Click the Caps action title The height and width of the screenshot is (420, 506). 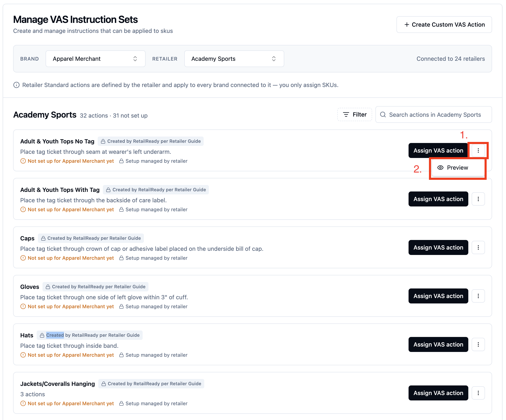27,239
